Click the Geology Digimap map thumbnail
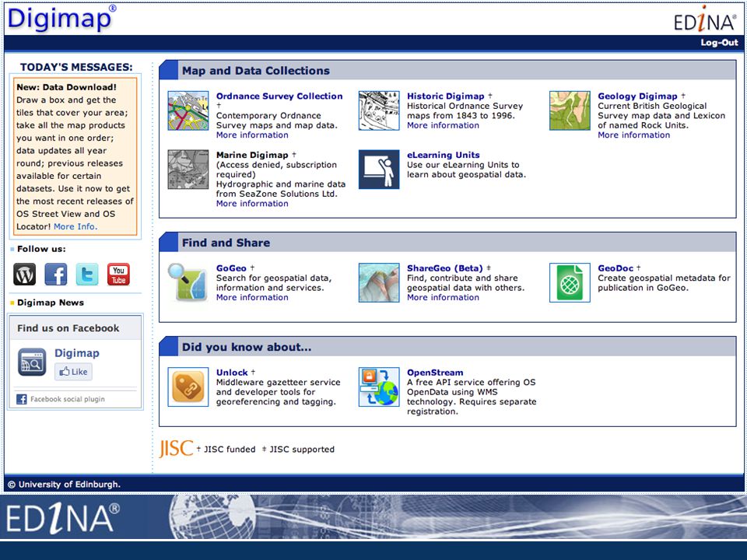The image size is (747, 560). click(x=570, y=110)
